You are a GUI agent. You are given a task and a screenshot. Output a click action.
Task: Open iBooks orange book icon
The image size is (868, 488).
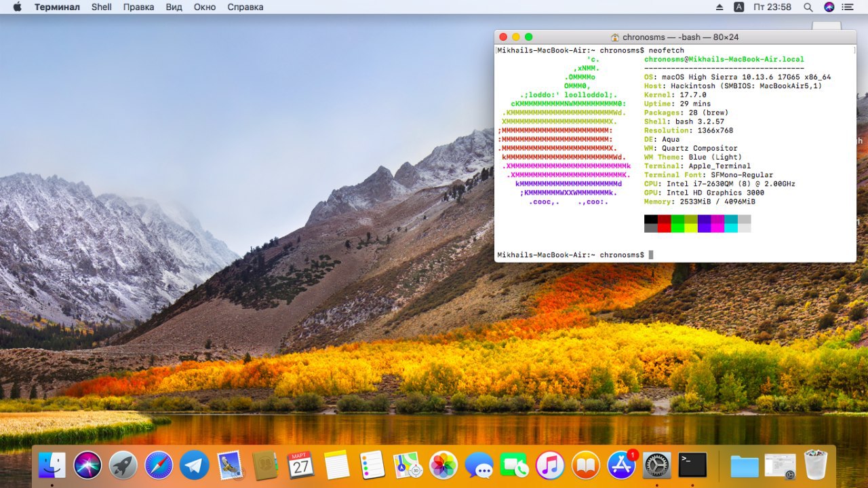click(x=586, y=465)
